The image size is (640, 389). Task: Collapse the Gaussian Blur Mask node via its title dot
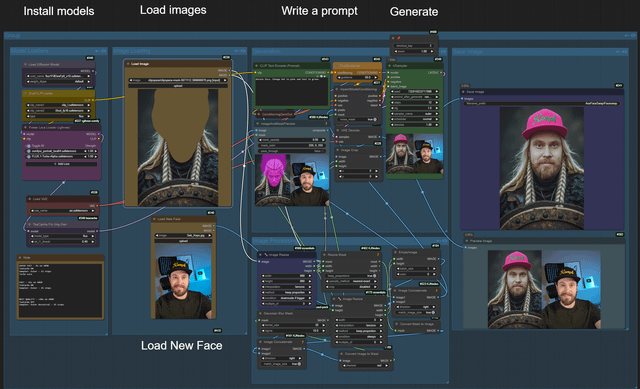point(260,313)
